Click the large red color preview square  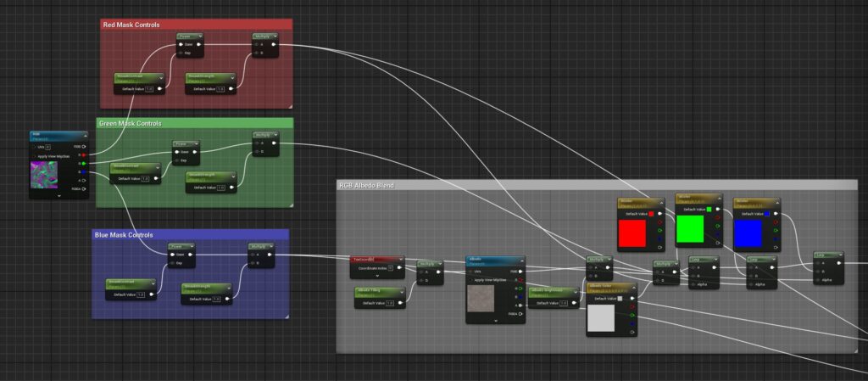point(632,233)
